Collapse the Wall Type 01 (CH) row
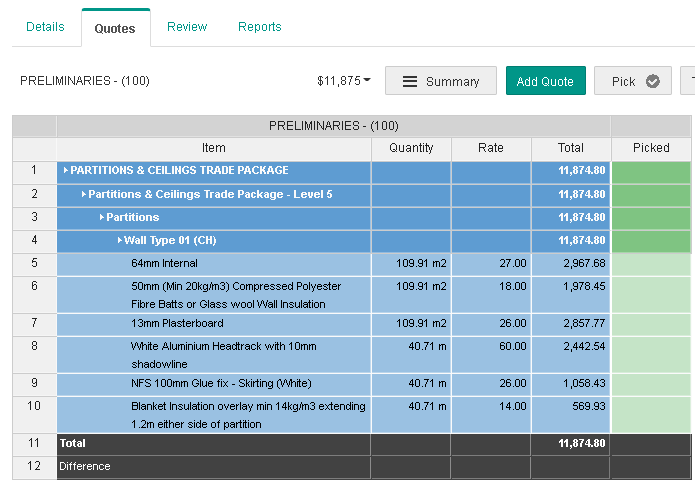 pyautogui.click(x=120, y=241)
